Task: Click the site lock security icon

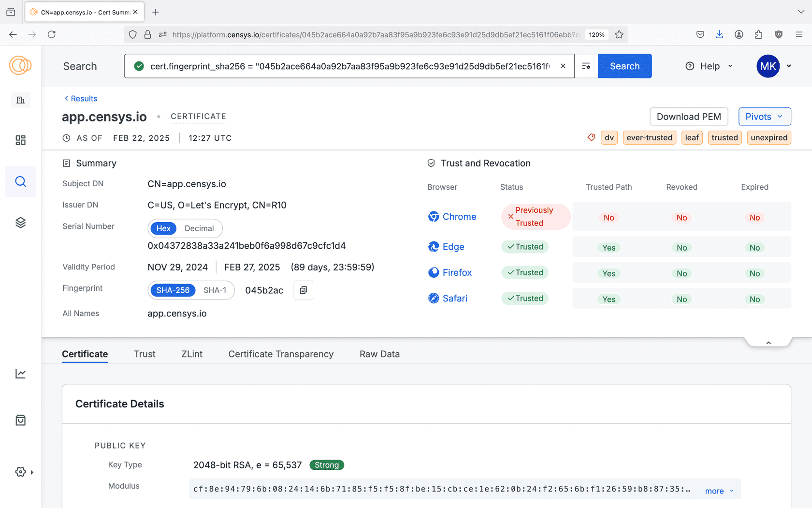Action: [147, 34]
